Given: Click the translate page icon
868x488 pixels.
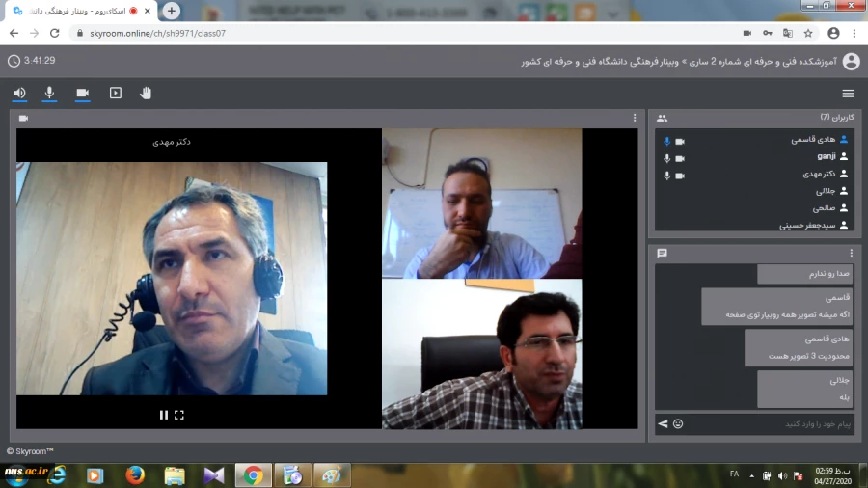Looking at the screenshot, I should pos(788,33).
